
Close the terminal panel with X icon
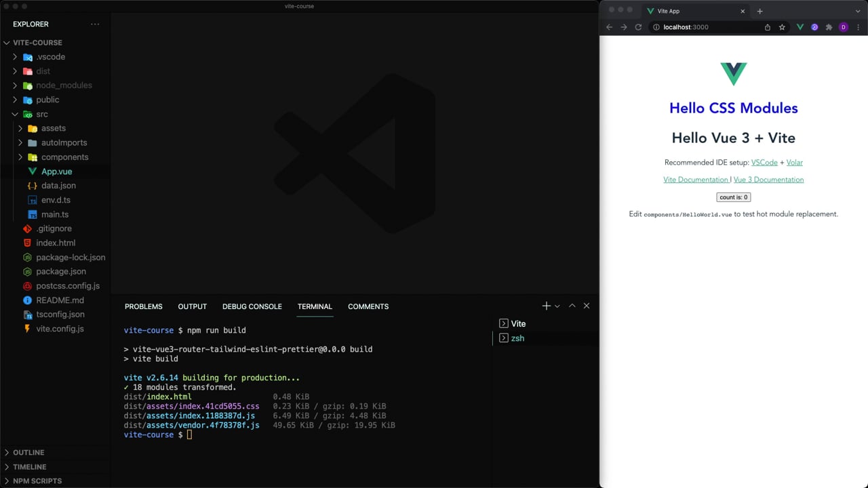587,306
